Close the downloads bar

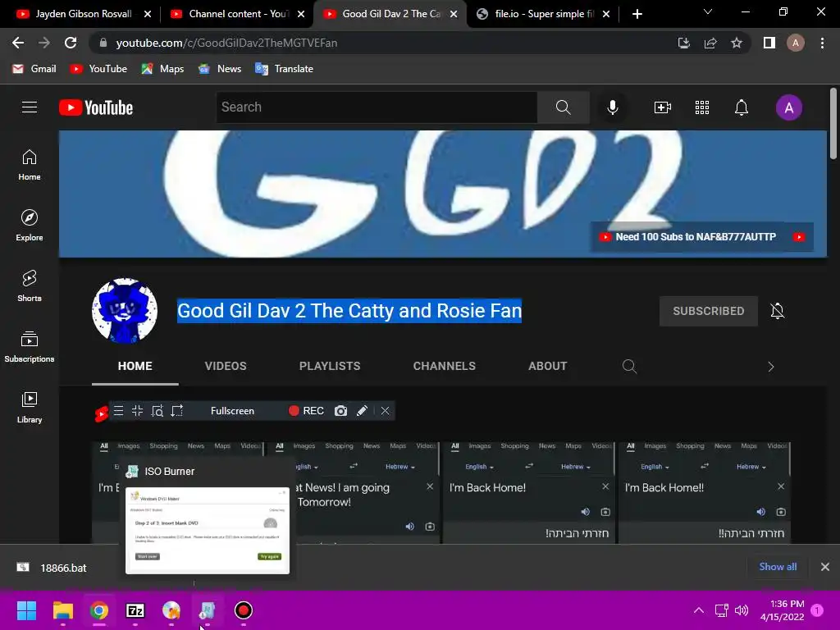point(825,567)
